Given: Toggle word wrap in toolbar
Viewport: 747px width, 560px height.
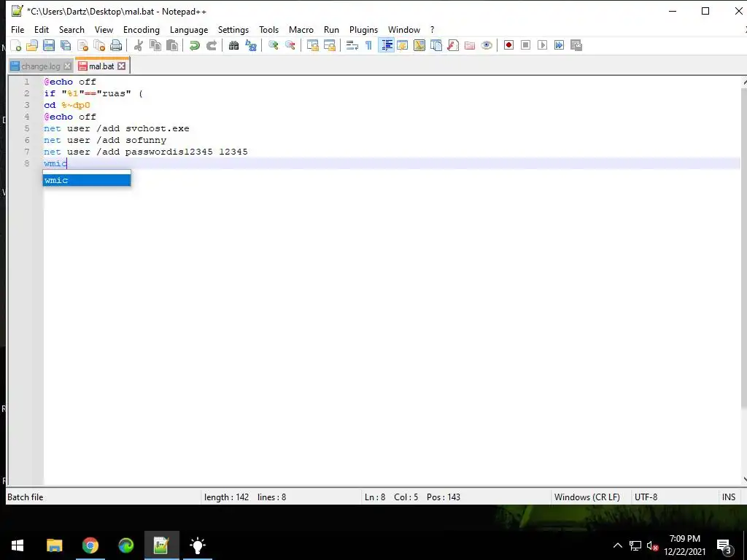Looking at the screenshot, I should click(x=352, y=45).
